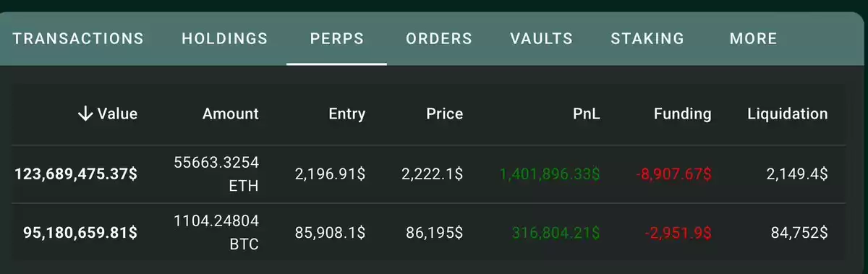Switch to the Holdings tab
The image size is (868, 274).
click(224, 38)
